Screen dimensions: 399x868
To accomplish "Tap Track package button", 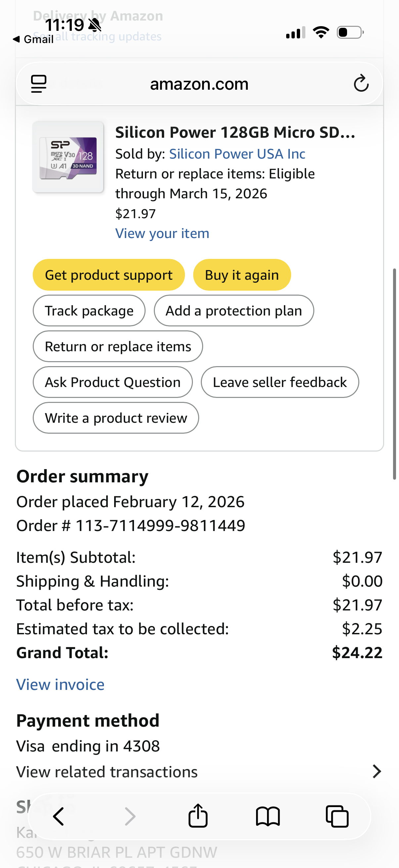I will [89, 311].
